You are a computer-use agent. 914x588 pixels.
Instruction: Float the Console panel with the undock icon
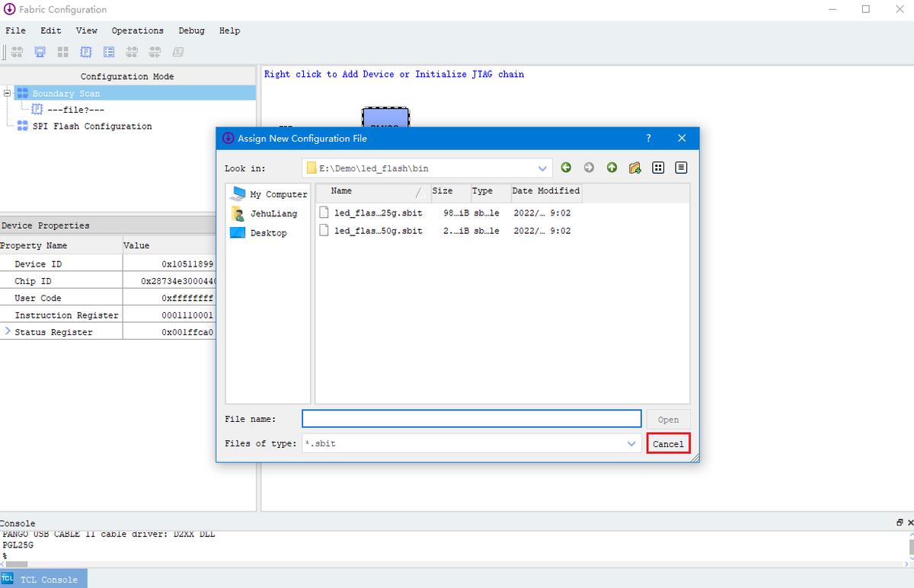[900, 522]
